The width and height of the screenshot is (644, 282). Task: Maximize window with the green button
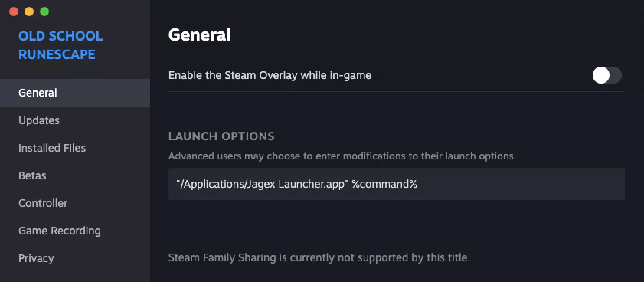(x=44, y=11)
